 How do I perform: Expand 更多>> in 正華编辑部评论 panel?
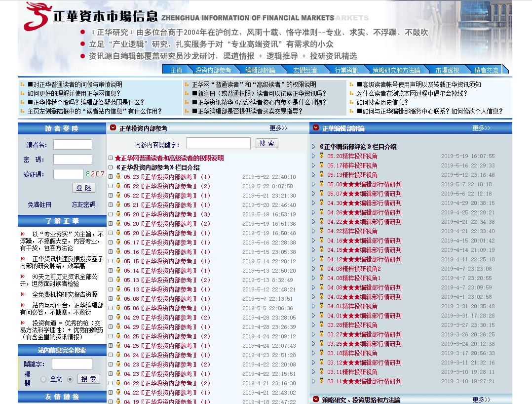point(481,128)
